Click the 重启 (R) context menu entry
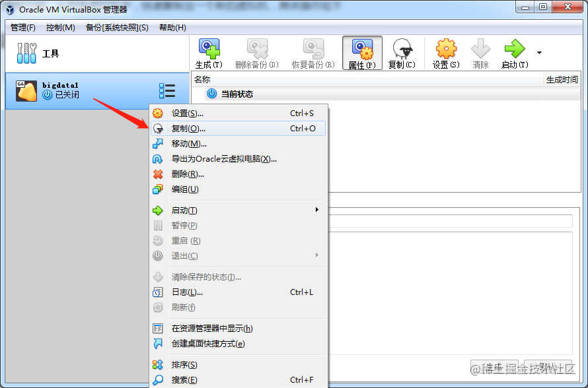The image size is (588, 388). click(238, 240)
